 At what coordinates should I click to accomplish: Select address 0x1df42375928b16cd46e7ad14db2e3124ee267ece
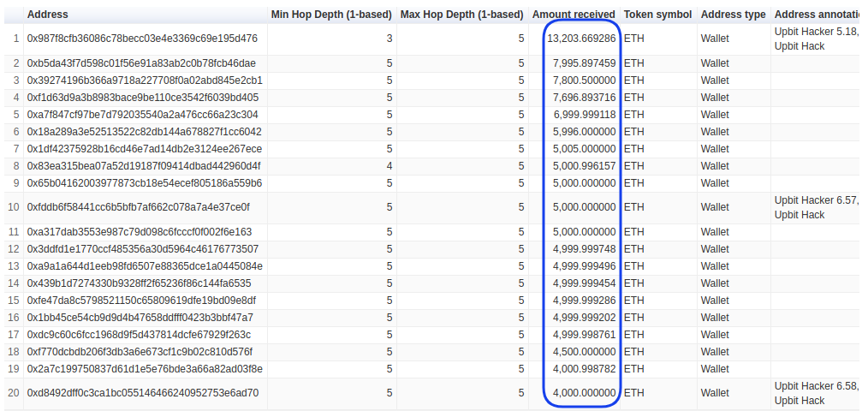click(145, 149)
